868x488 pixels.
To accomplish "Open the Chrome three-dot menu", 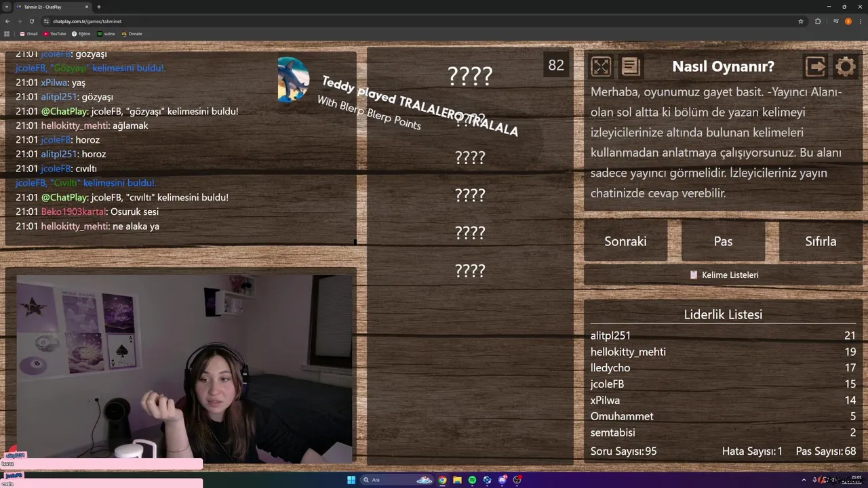I will tap(861, 21).
